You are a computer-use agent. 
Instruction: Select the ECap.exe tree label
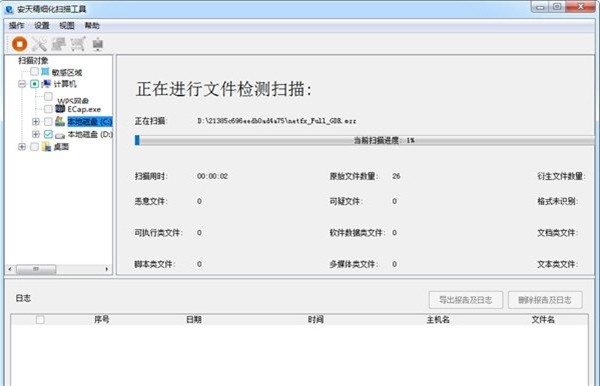tap(84, 109)
